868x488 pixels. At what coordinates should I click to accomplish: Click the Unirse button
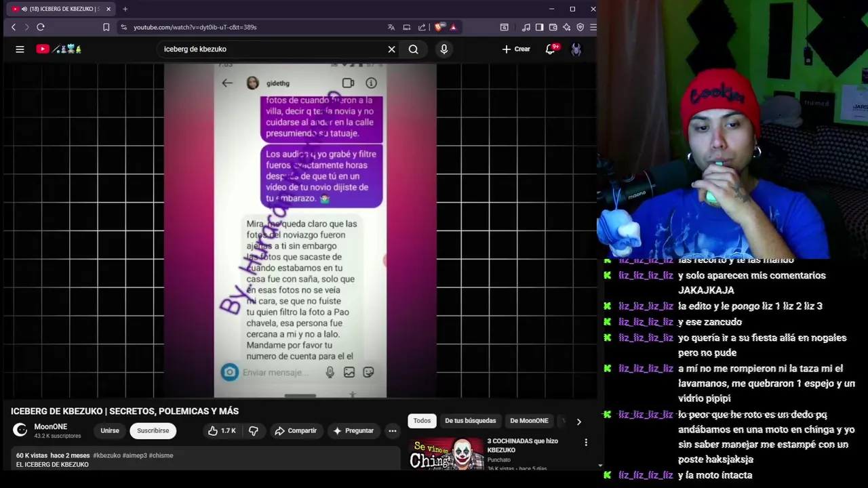(110, 430)
